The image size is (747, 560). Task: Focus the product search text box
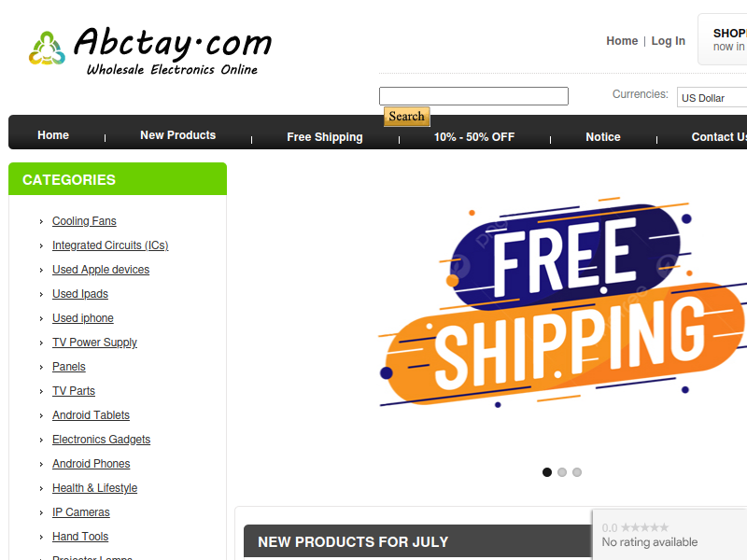[473, 96]
